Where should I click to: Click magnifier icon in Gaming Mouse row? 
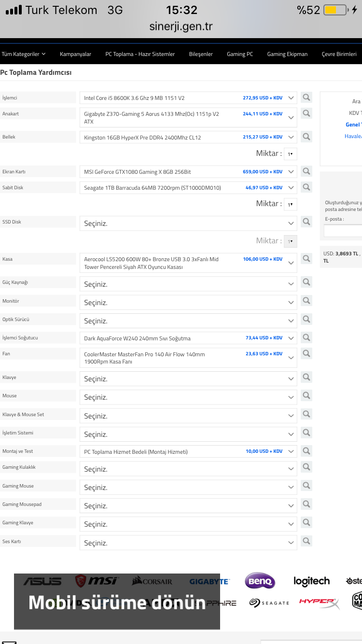(306, 486)
